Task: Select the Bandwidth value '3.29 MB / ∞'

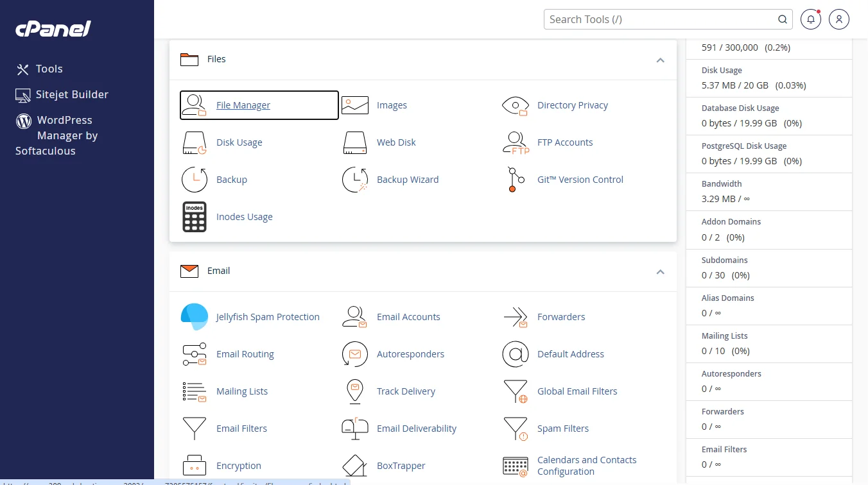Action: pyautogui.click(x=725, y=199)
